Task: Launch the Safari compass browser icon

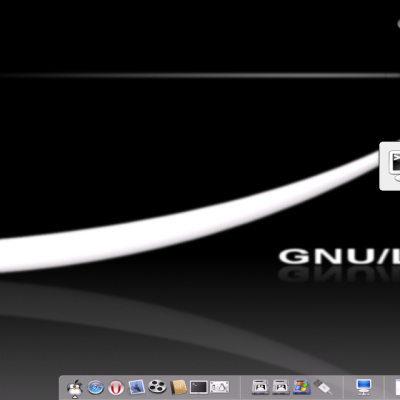Action: tap(95, 388)
